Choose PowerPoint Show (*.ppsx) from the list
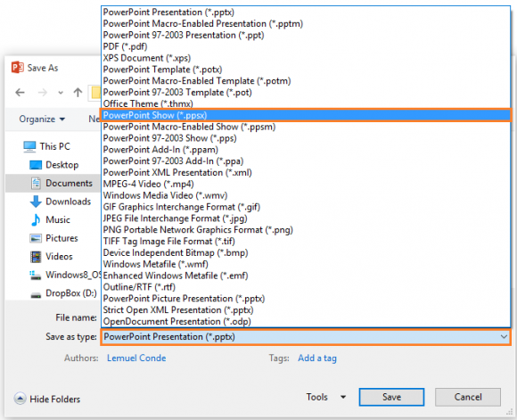 coord(306,115)
